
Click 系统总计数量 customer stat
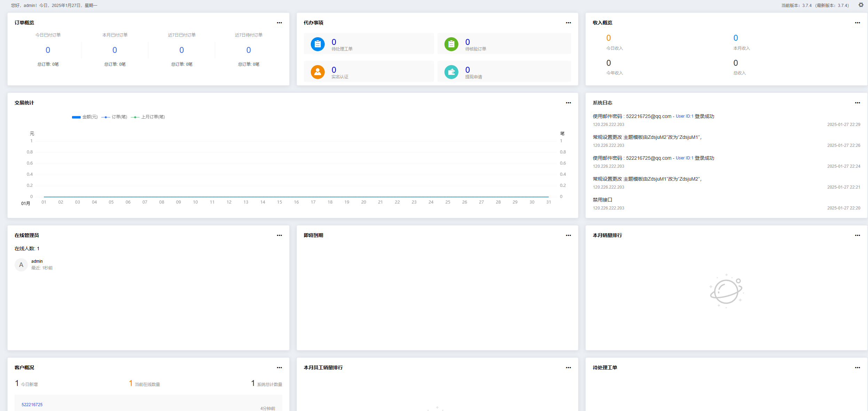(267, 384)
